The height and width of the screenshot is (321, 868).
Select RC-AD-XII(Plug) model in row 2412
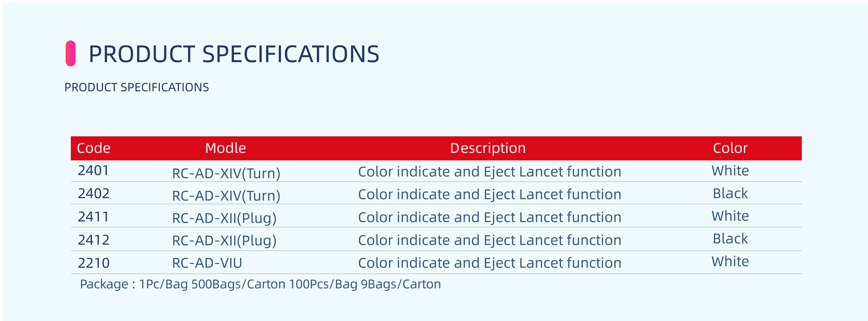(x=224, y=241)
